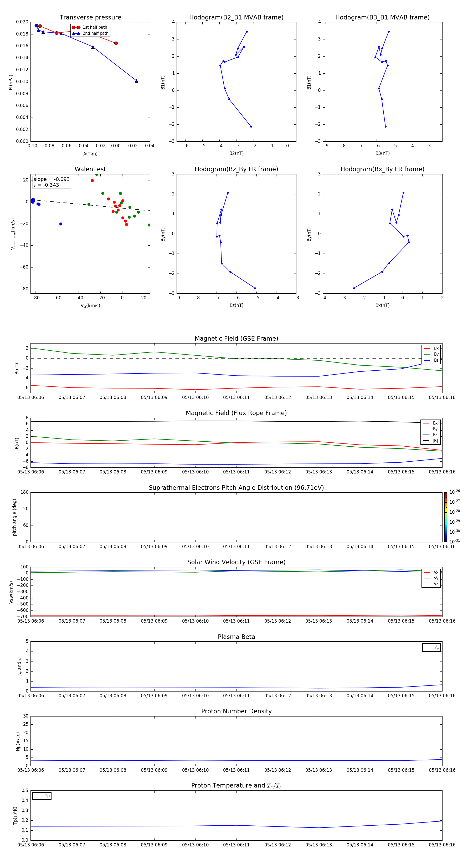
Task: Select Bz entry in GSE magnetic field legend
Action: click(431, 360)
